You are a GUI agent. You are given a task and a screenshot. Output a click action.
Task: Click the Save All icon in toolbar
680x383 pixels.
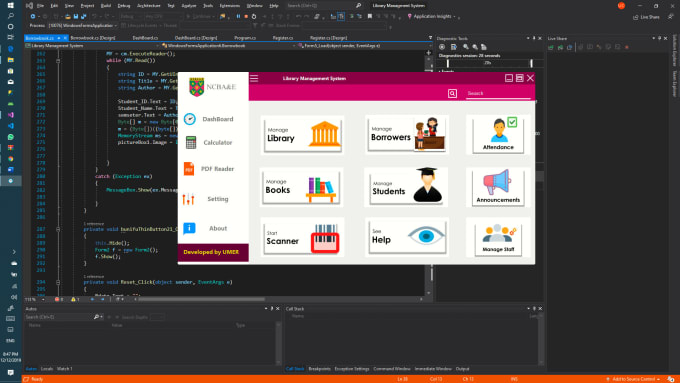83,16
